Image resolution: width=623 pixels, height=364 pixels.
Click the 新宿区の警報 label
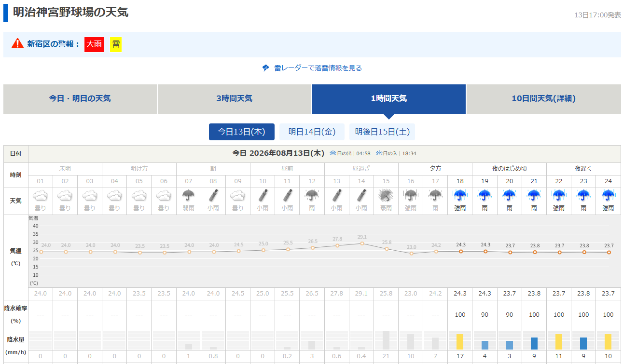[x=53, y=44]
